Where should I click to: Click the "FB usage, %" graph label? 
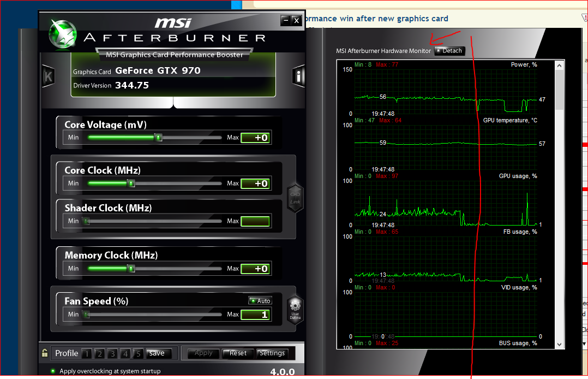coord(520,232)
